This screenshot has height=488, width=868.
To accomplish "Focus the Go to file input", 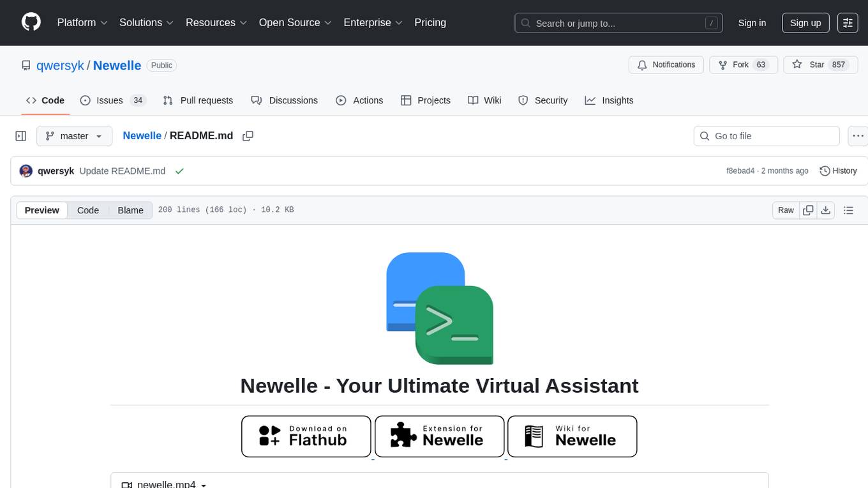I will click(767, 136).
